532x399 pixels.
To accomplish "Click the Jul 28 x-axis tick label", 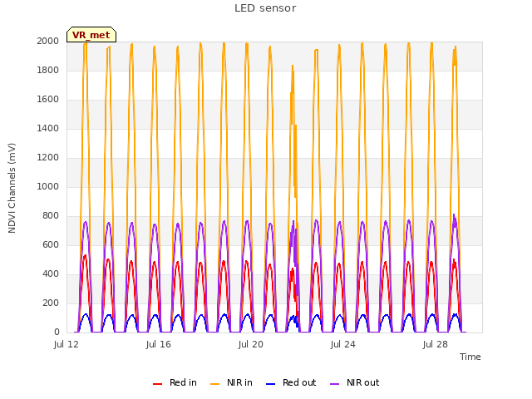I will coord(436,344).
